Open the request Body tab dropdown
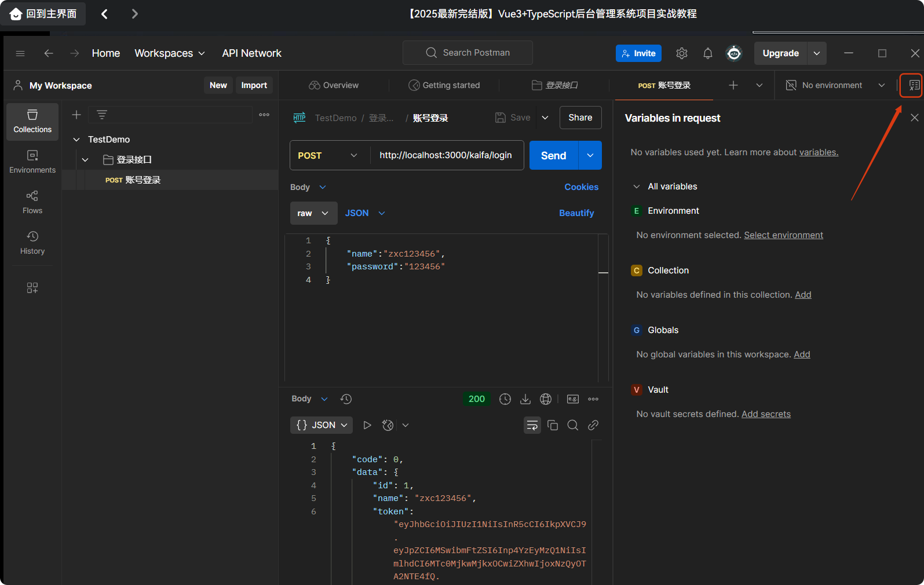This screenshot has width=924, height=585. pyautogui.click(x=309, y=187)
